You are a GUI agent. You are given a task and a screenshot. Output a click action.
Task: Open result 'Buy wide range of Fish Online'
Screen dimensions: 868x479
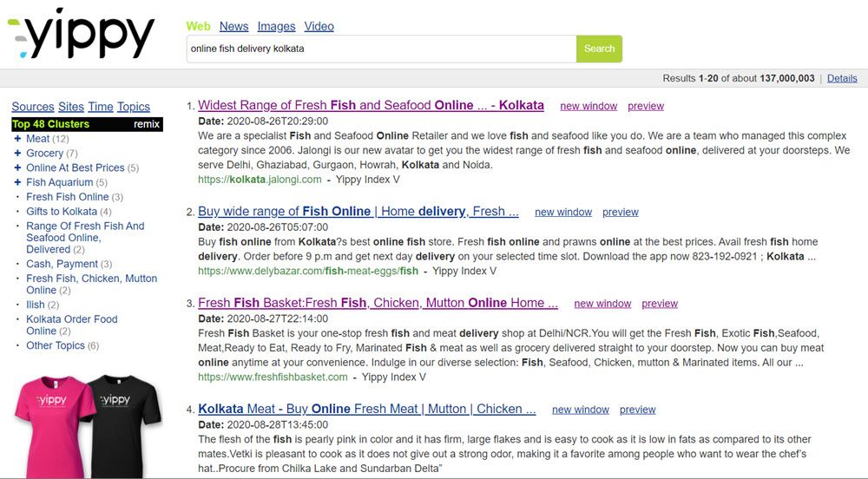[x=358, y=211]
